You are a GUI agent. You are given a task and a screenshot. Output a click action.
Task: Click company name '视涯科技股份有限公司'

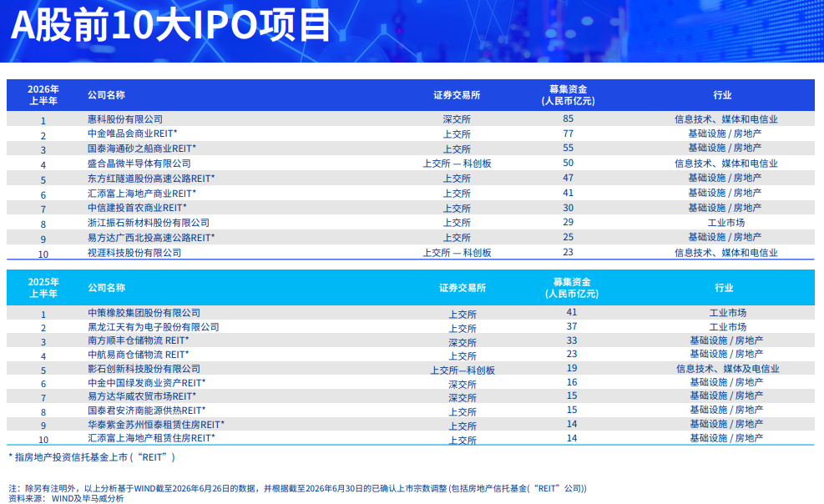(134, 253)
